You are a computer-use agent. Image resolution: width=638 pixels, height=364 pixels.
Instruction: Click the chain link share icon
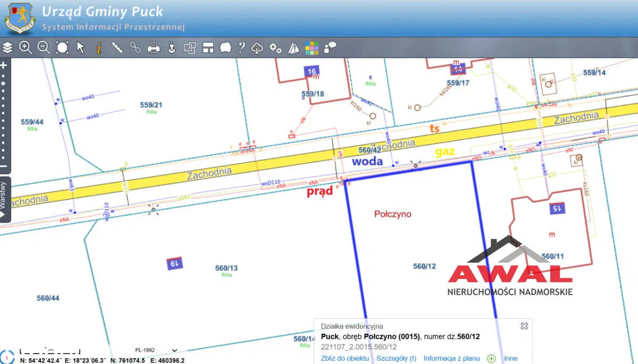(x=135, y=48)
